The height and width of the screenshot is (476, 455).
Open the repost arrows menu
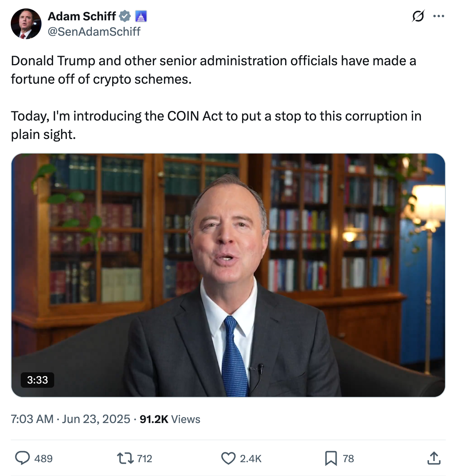[124, 458]
